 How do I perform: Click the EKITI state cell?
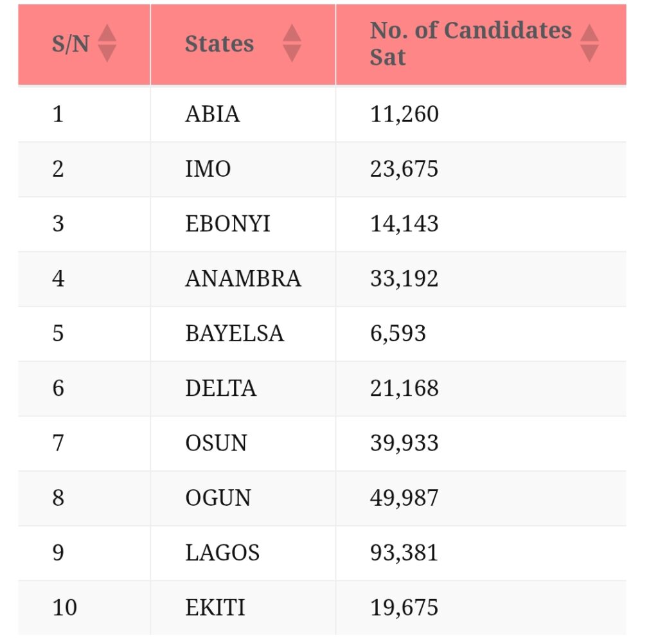(215, 607)
